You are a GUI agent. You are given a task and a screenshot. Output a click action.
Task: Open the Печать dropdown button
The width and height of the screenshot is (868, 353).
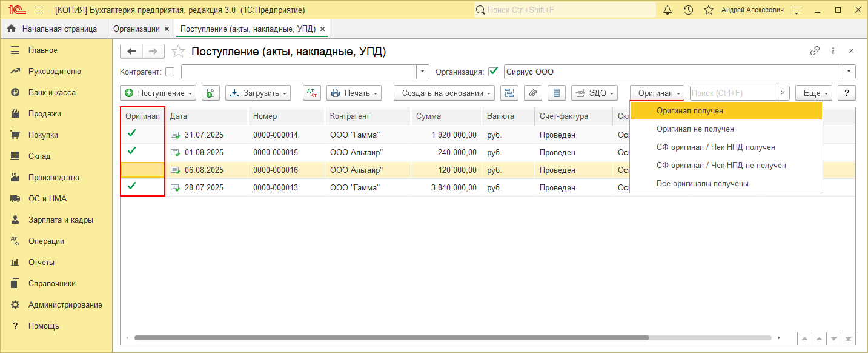pos(354,93)
